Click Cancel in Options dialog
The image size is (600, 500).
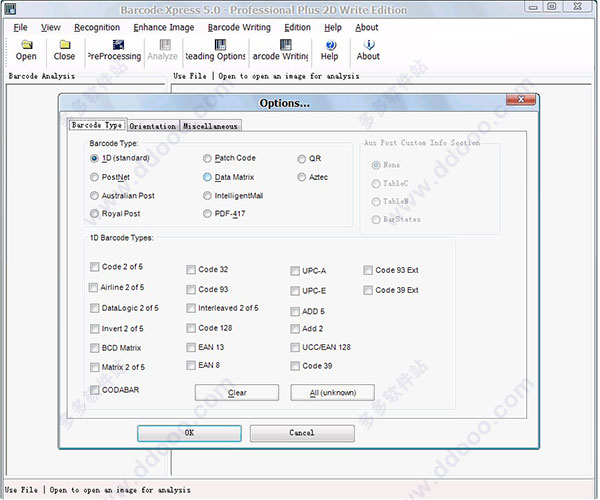(x=302, y=433)
